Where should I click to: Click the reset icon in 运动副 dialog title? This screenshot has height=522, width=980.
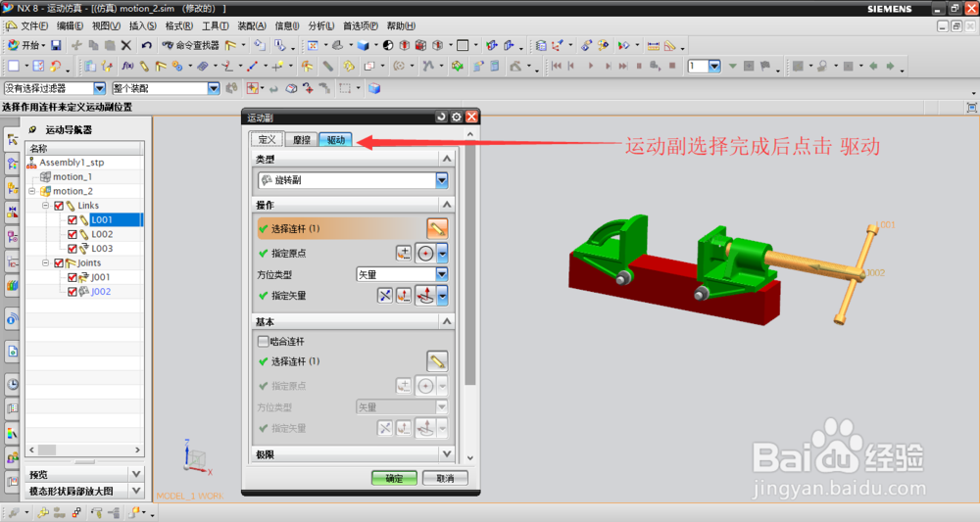coord(441,117)
